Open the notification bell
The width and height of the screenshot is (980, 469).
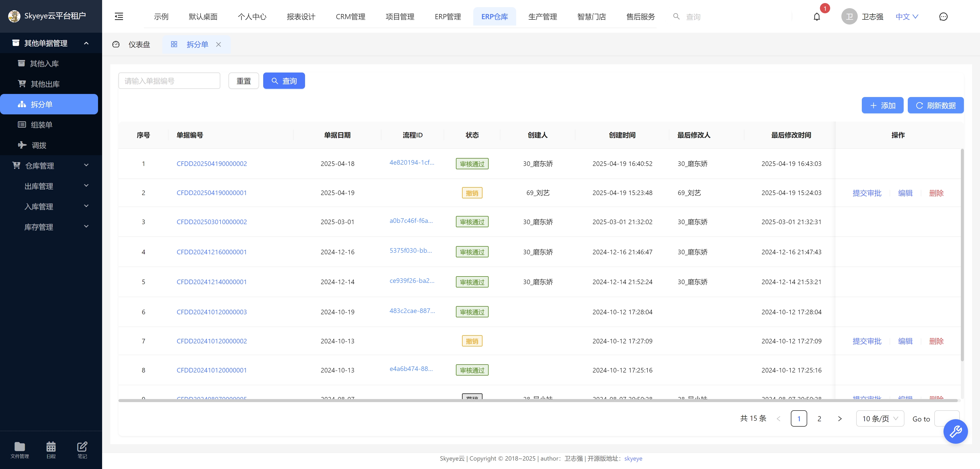point(817,17)
